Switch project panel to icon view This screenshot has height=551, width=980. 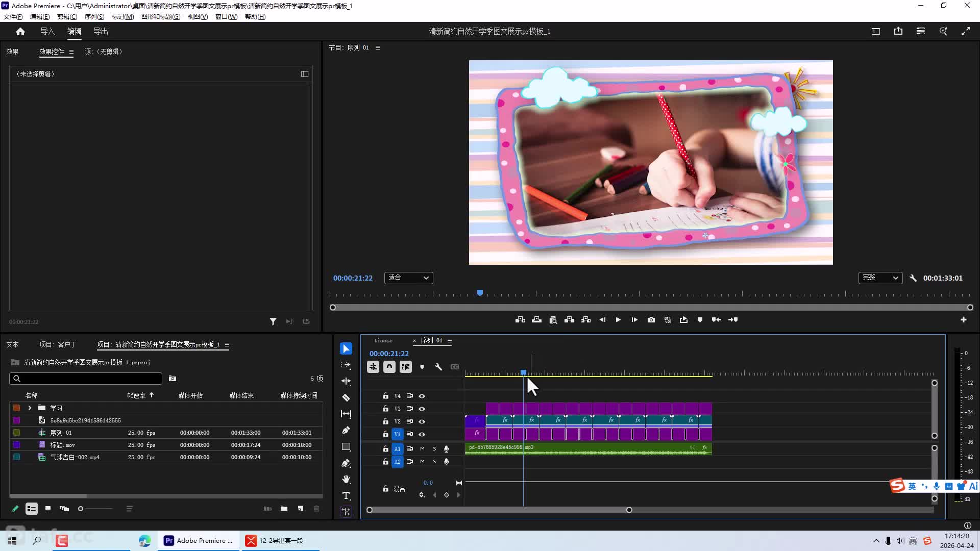[48, 509]
